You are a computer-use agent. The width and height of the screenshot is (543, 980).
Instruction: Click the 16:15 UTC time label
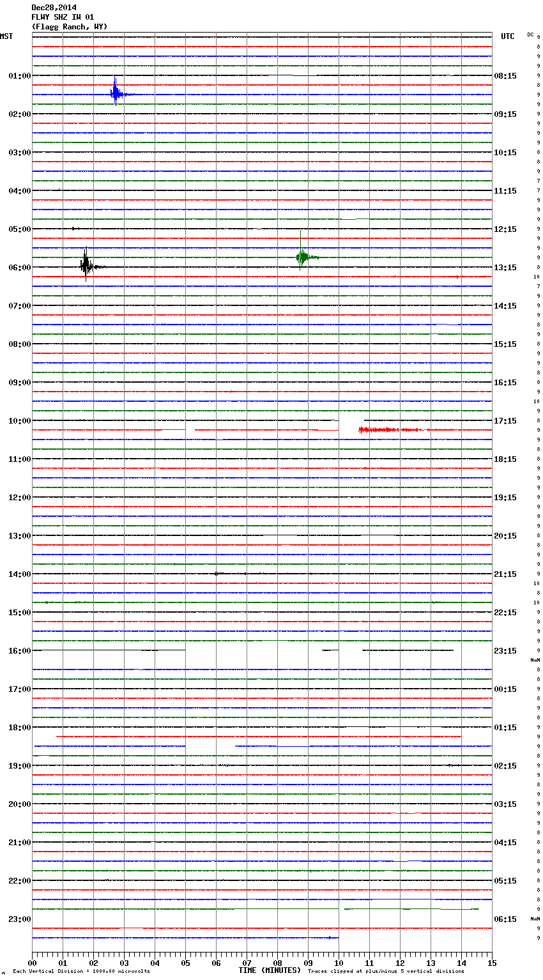tap(505, 383)
